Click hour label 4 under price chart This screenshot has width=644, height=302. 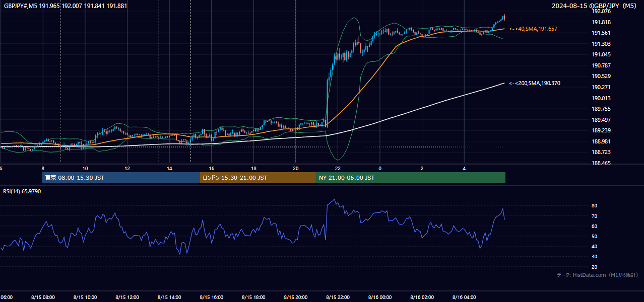click(x=464, y=168)
